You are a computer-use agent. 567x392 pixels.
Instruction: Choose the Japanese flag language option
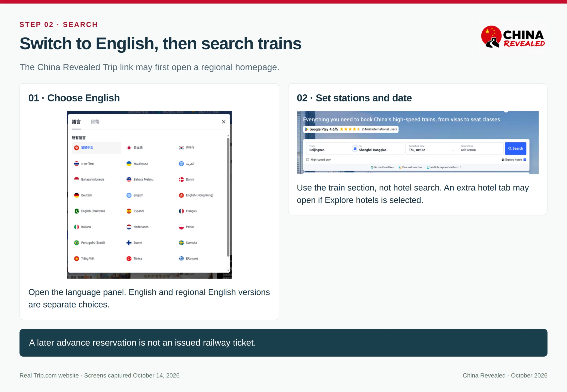(129, 148)
